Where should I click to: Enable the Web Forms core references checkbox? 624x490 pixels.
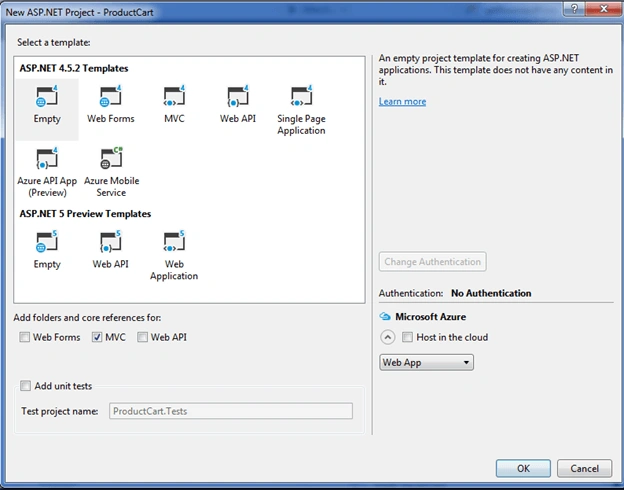pos(25,337)
